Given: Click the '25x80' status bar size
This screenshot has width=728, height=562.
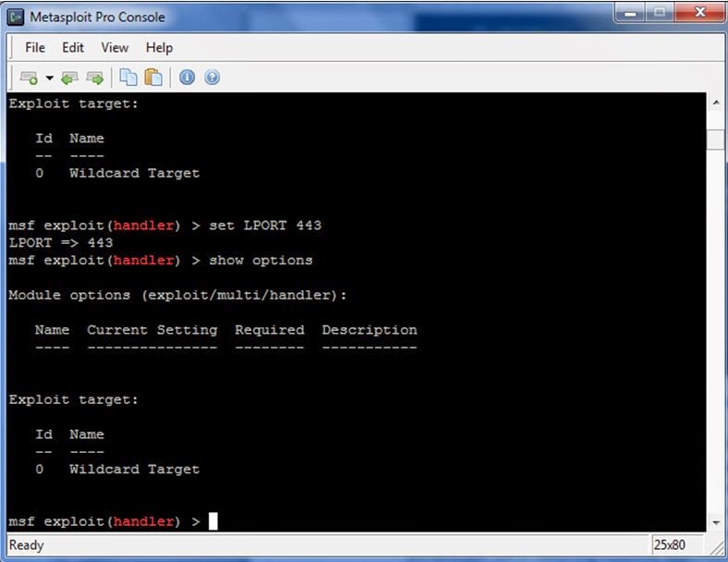Looking at the screenshot, I should (x=669, y=544).
